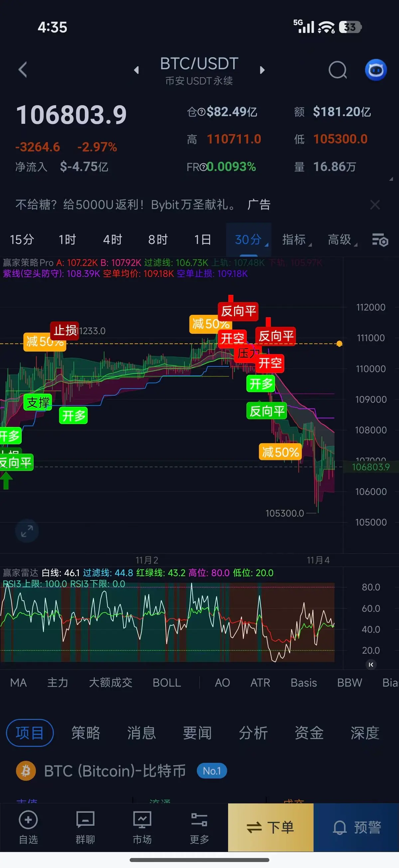Switch to next trading pair arrow

tap(262, 70)
